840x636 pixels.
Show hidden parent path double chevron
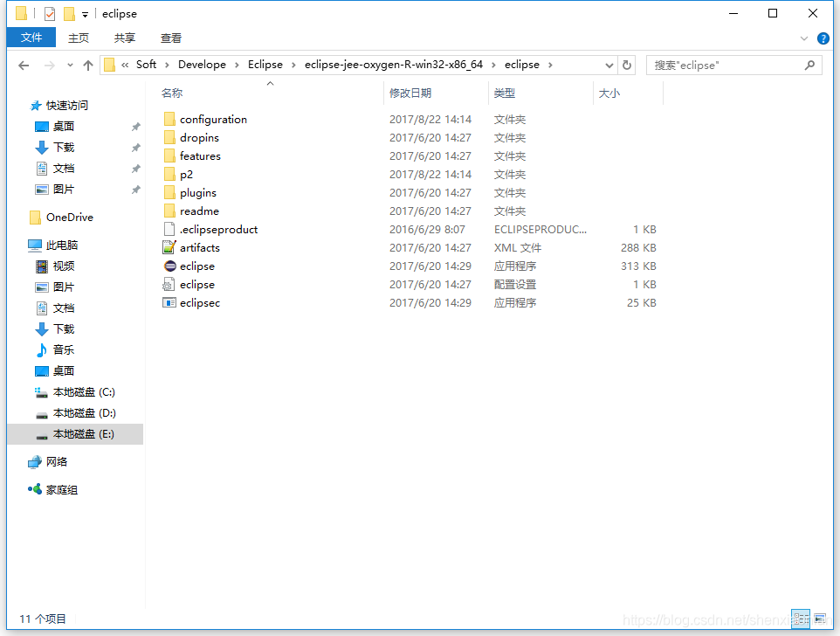(125, 65)
